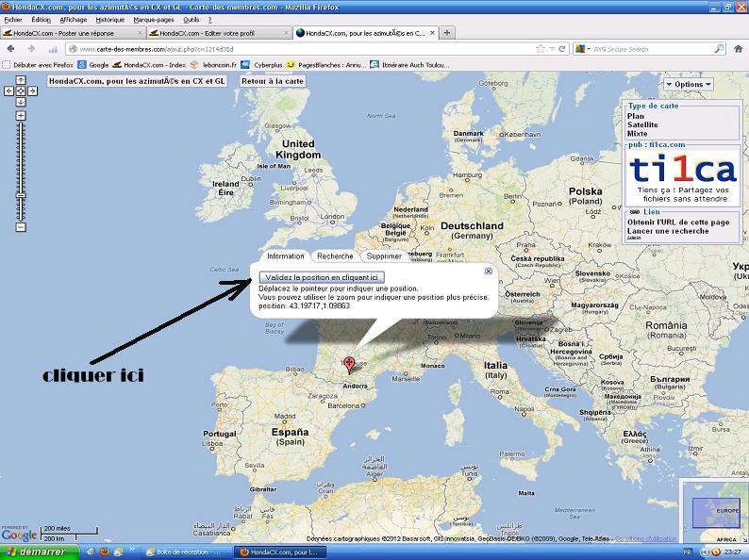
Task: Open the Fichier menu
Action: [x=13, y=20]
